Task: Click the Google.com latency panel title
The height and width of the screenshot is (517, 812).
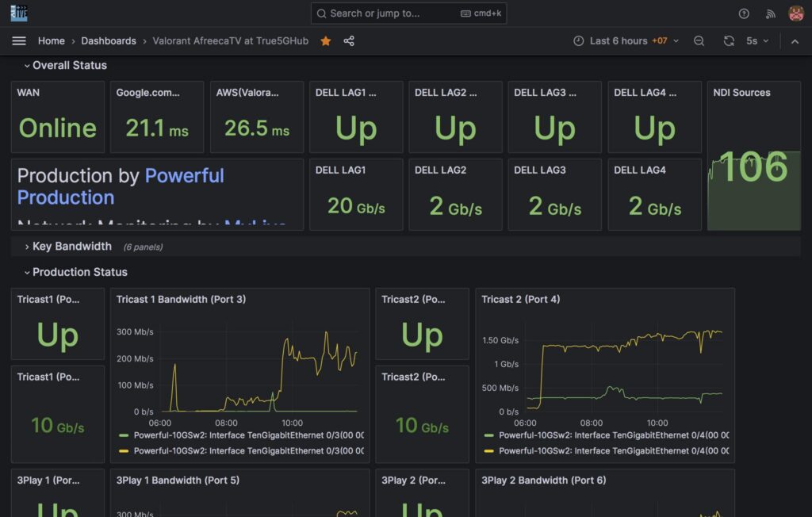Action: coord(148,93)
